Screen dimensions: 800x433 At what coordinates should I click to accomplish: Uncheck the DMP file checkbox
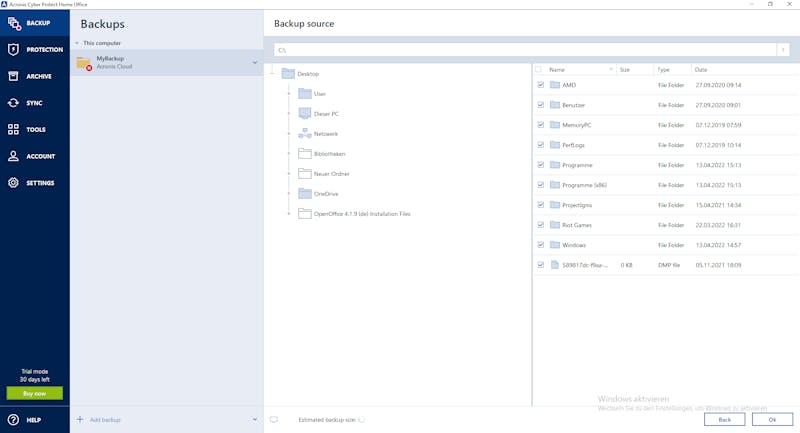point(540,265)
